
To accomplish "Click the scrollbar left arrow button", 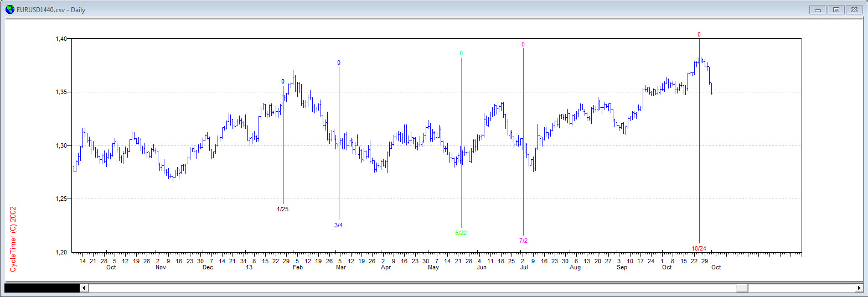I will [x=84, y=288].
